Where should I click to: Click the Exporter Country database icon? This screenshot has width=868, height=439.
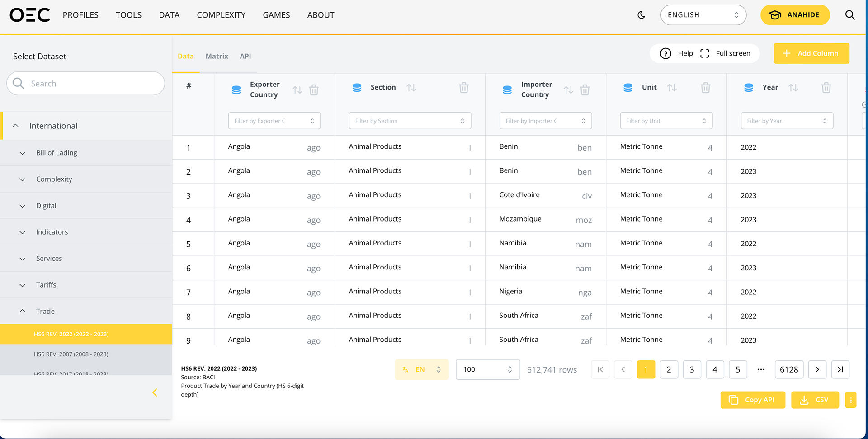point(236,90)
